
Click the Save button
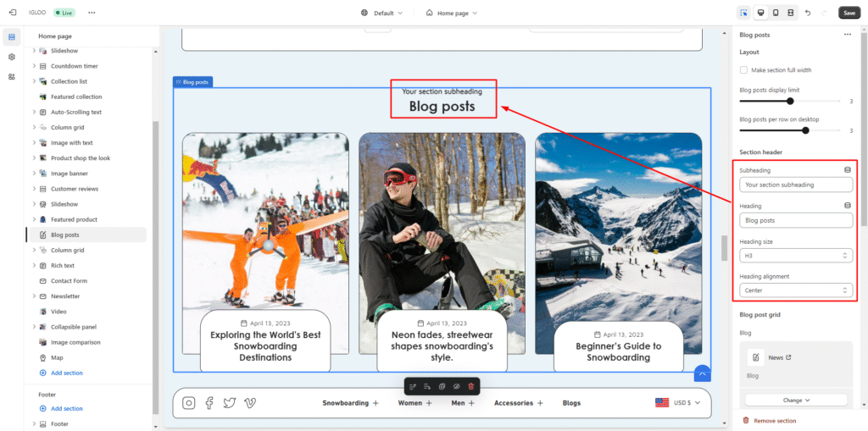pyautogui.click(x=849, y=13)
